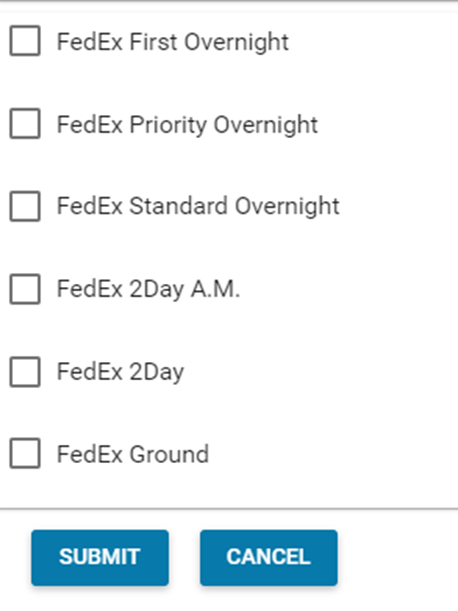Viewport: 458px width, 611px height.
Task: Select the word 'Ground' in the service list
Action: pyautogui.click(x=169, y=454)
